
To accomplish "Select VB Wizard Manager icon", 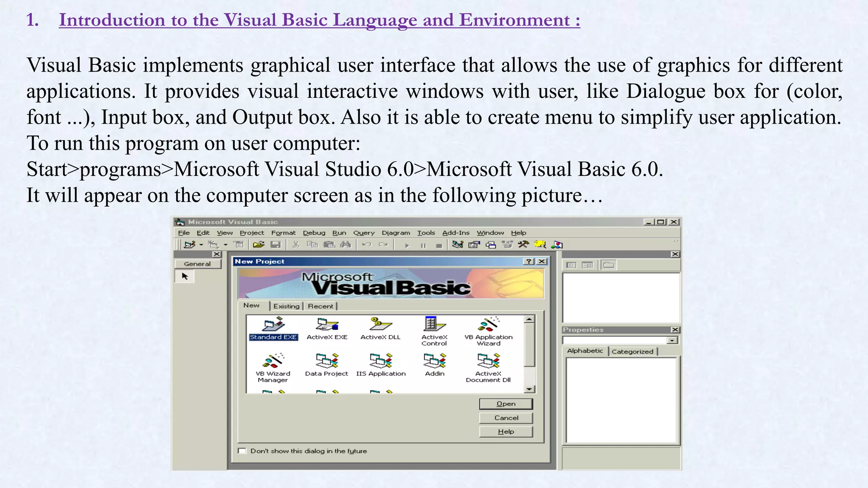I will pyautogui.click(x=273, y=368).
